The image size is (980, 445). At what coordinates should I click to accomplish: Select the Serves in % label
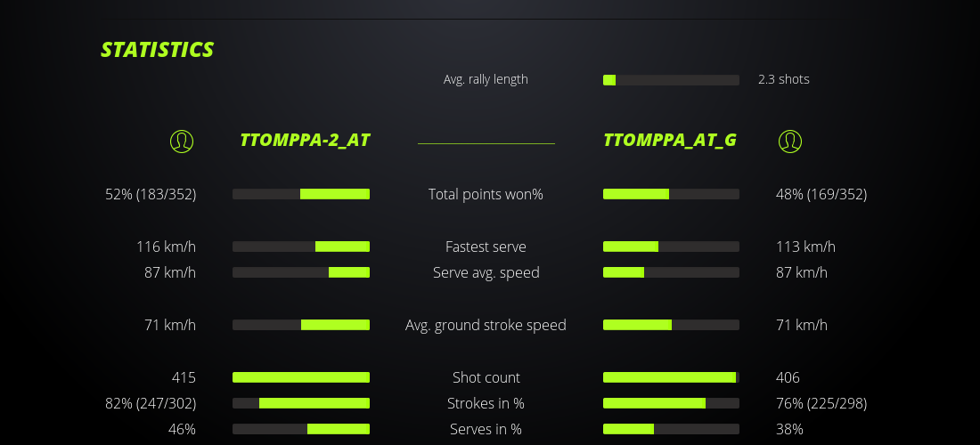[x=486, y=429]
